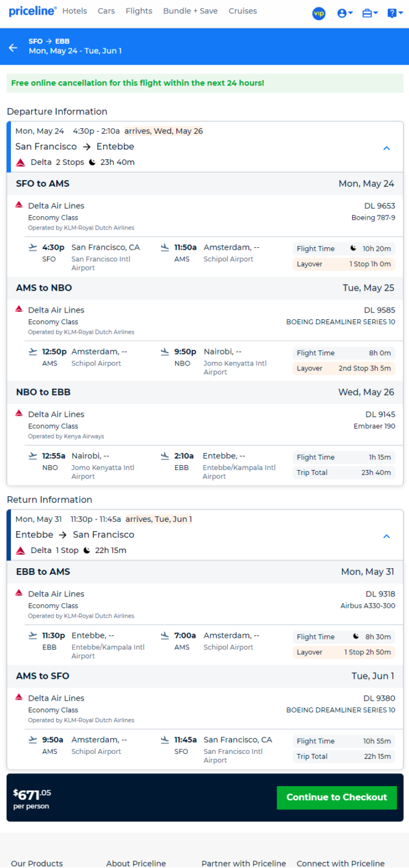Go to the Hotels tab
The image size is (409, 868).
click(74, 11)
